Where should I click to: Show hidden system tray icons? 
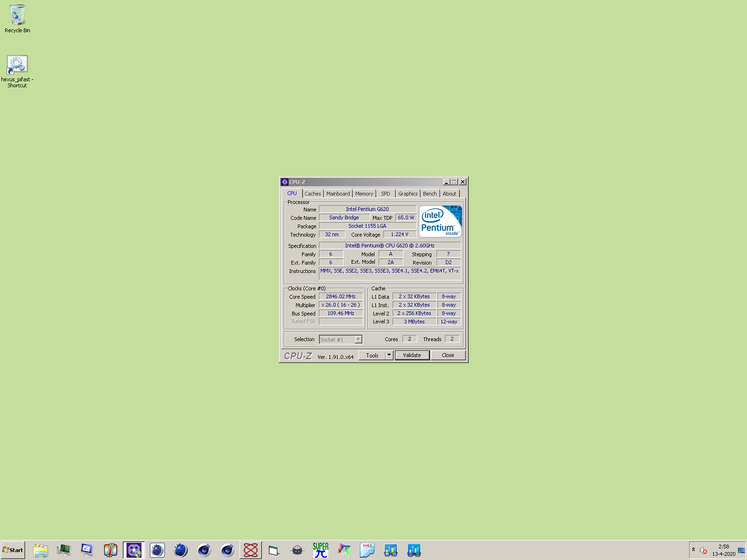pos(693,550)
